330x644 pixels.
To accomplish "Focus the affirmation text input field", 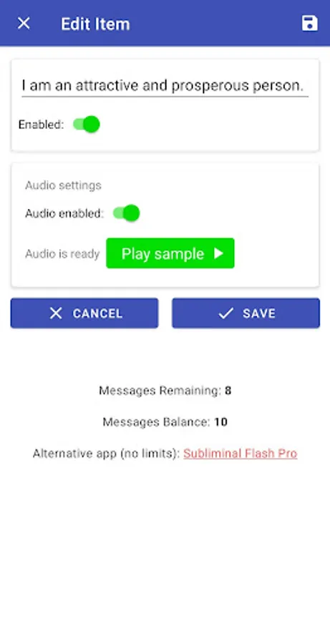I will pos(165,85).
